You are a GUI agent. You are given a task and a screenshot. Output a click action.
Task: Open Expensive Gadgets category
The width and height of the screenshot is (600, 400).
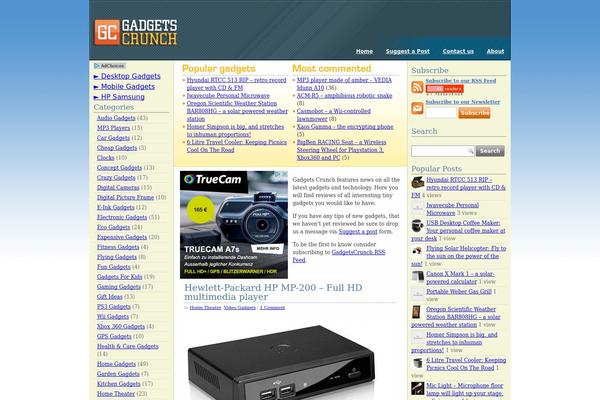(x=122, y=237)
